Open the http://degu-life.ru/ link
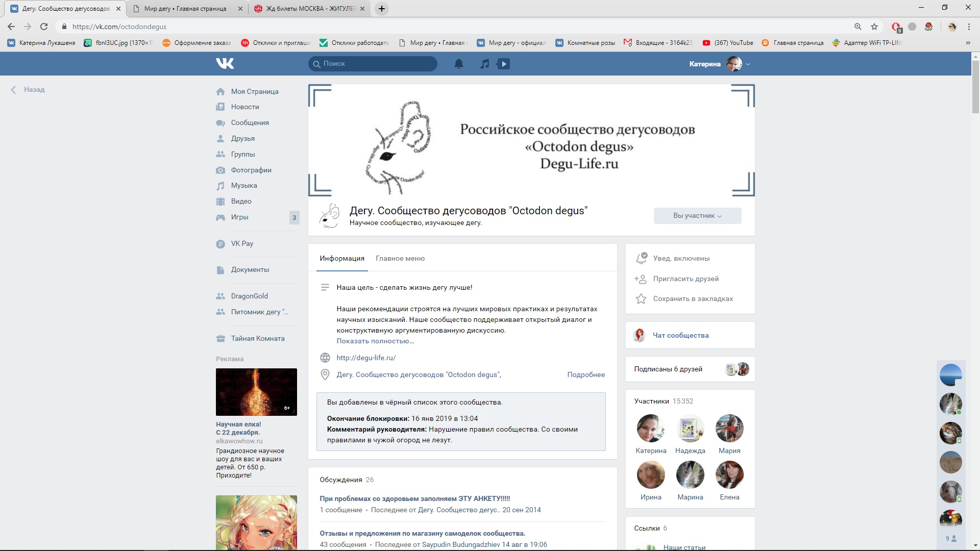Screen dimensions: 980x551 pos(366,358)
